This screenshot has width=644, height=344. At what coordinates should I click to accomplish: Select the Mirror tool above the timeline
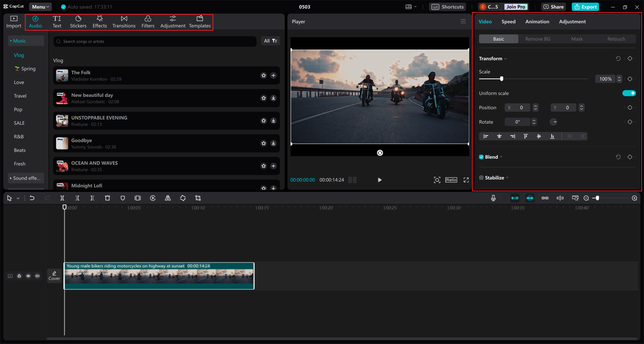coord(168,198)
